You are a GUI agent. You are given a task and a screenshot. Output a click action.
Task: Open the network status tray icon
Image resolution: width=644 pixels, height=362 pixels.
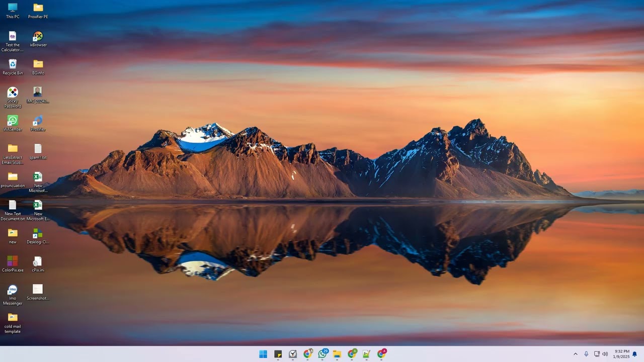coord(597,354)
